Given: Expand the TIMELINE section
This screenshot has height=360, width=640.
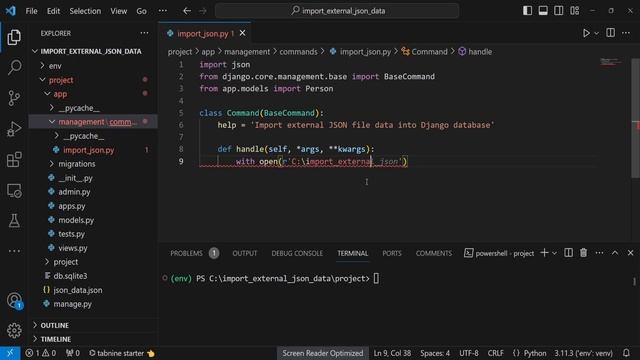Looking at the screenshot, I should pos(35,339).
